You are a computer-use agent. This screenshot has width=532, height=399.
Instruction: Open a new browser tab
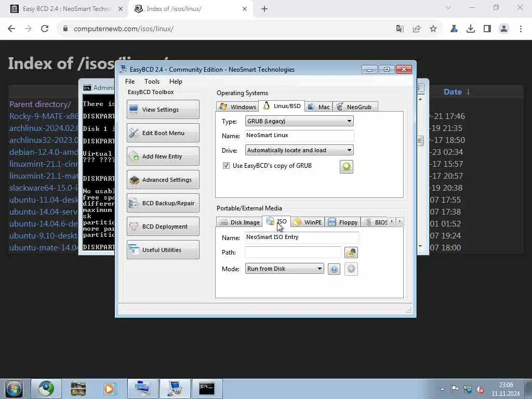click(x=264, y=9)
